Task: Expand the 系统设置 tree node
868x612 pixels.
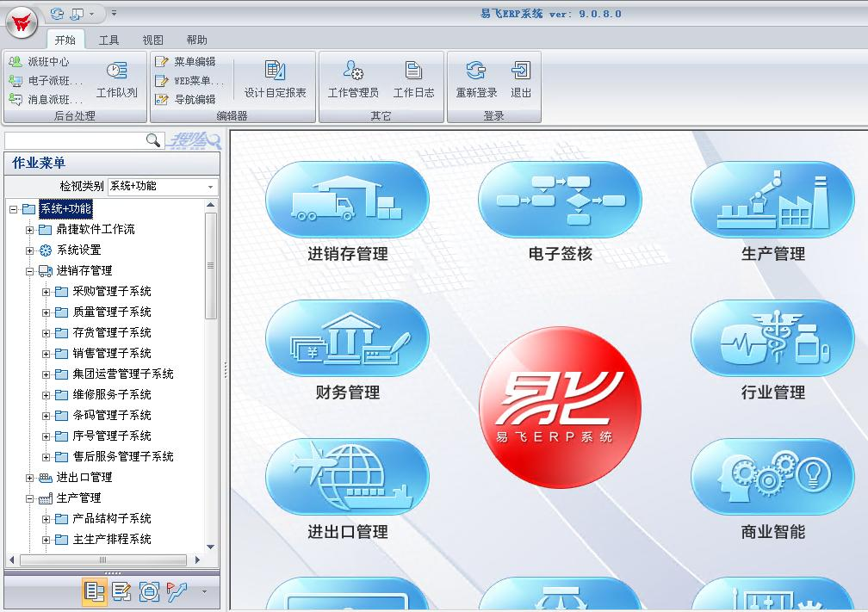Action: coord(30,250)
